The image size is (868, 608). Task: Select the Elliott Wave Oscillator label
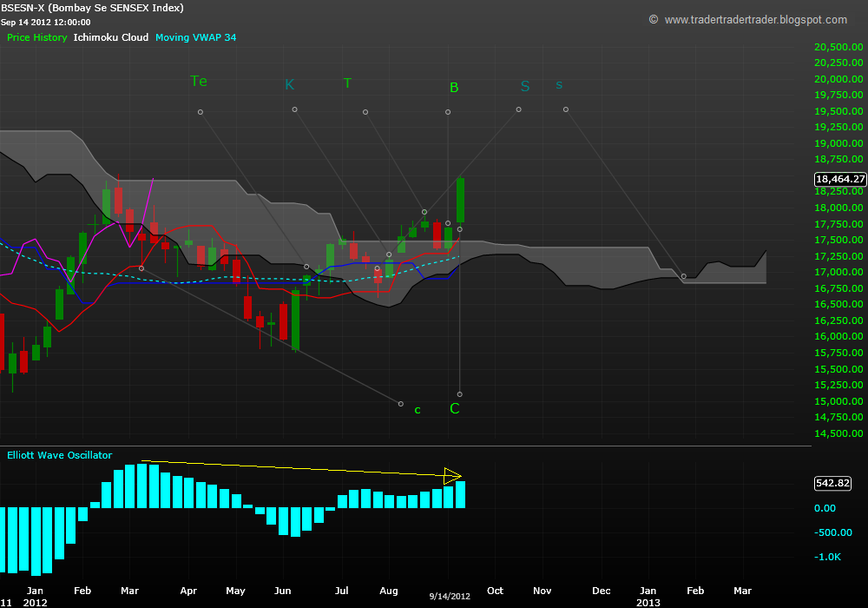[59, 454]
